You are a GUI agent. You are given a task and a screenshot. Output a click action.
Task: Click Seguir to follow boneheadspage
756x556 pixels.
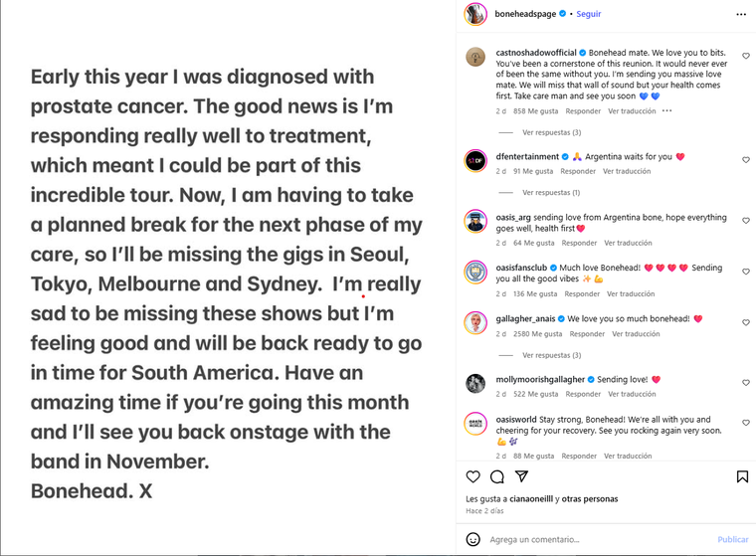[590, 14]
